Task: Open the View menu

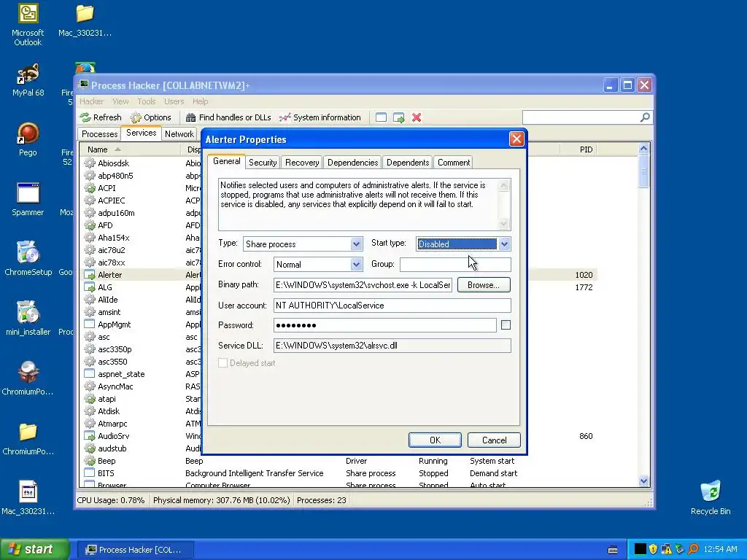Action: [x=120, y=101]
